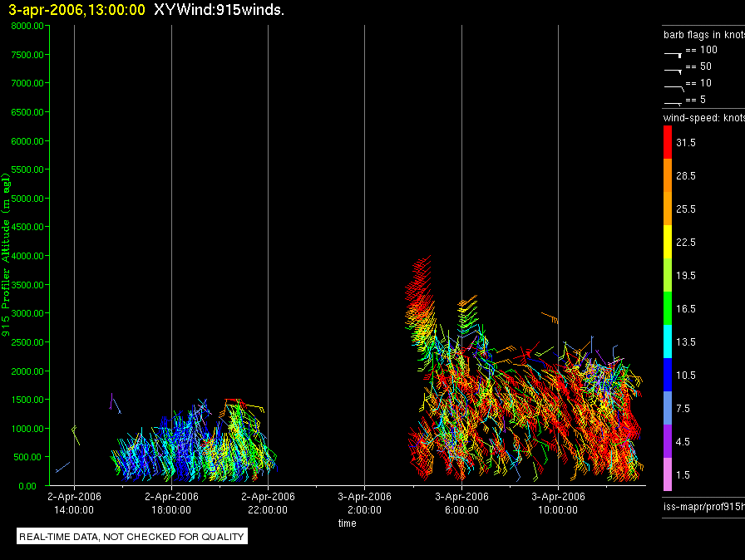
Task: Click the 3-Apr-2006 2:00:00 time label
Action: (364, 503)
